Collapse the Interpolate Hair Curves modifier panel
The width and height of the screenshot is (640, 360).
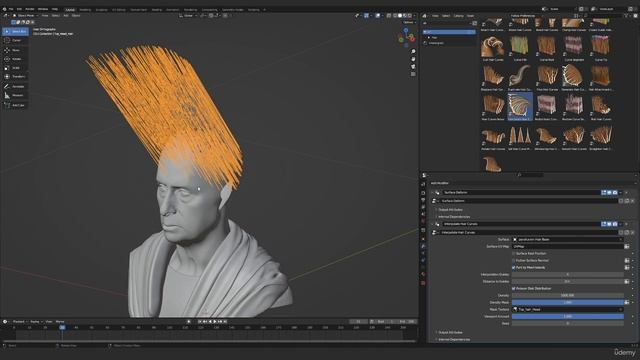point(432,224)
